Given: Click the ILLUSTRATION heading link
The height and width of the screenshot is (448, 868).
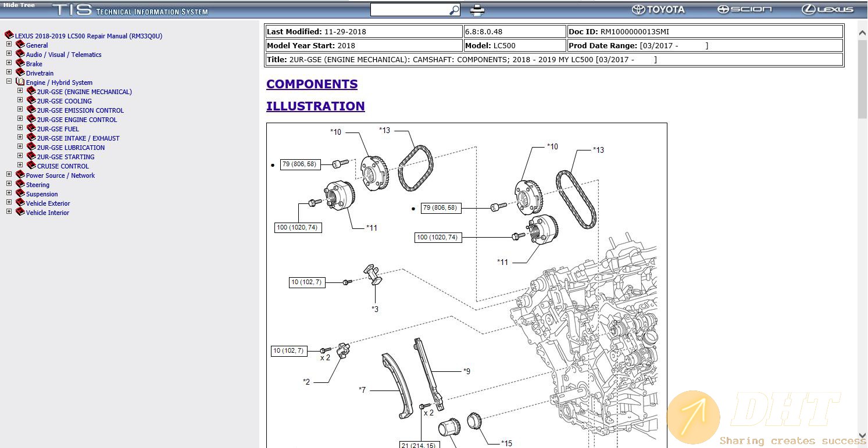Looking at the screenshot, I should point(316,106).
